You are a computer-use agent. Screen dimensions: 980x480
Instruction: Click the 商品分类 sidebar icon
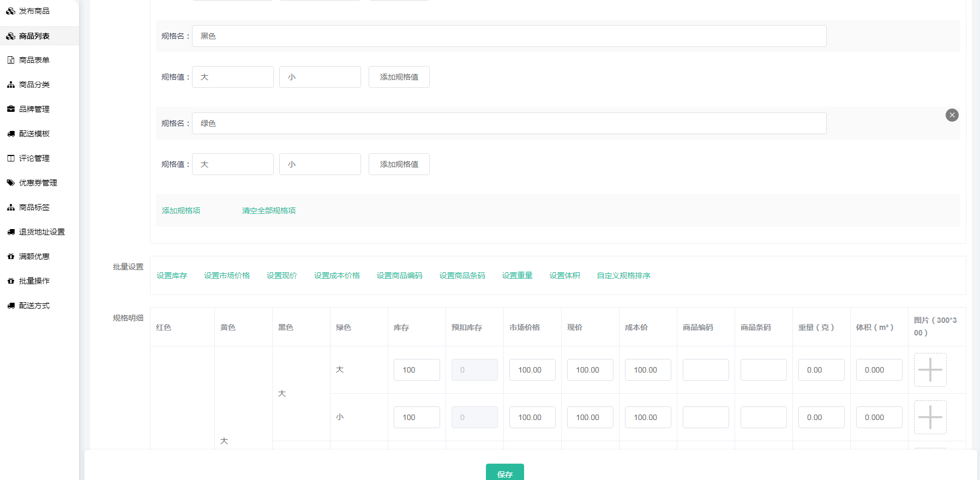coord(10,85)
